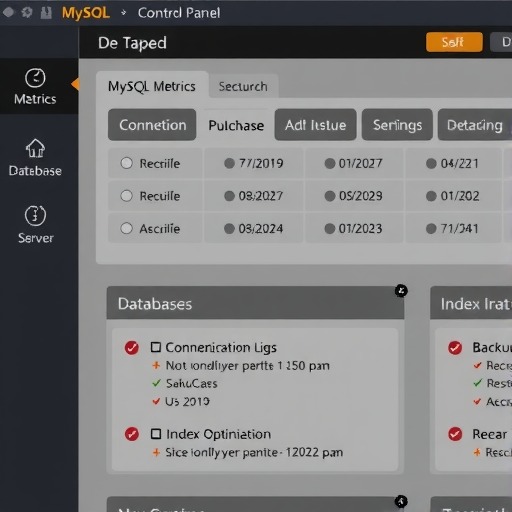Click the 01/2027 cell
Image resolution: width=512 pixels, height=512 pixels.
[x=354, y=163]
